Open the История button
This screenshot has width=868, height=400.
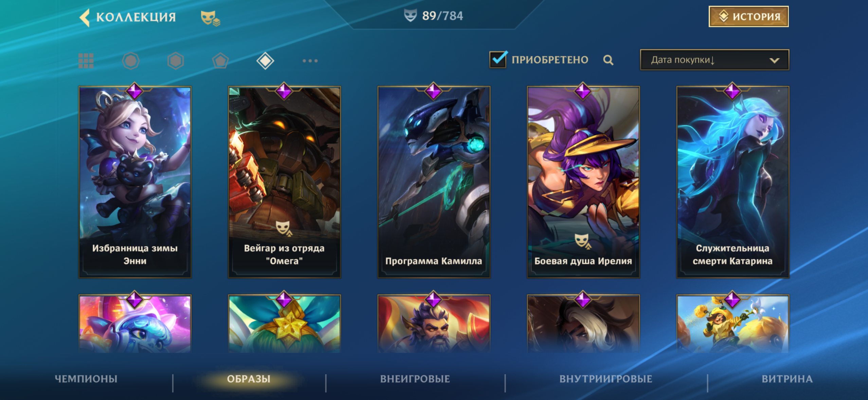point(748,16)
